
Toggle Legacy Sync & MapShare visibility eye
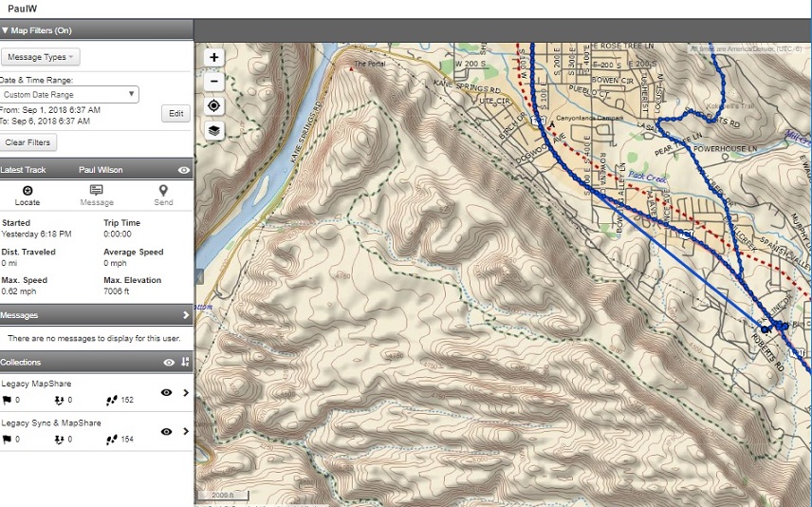click(x=167, y=431)
